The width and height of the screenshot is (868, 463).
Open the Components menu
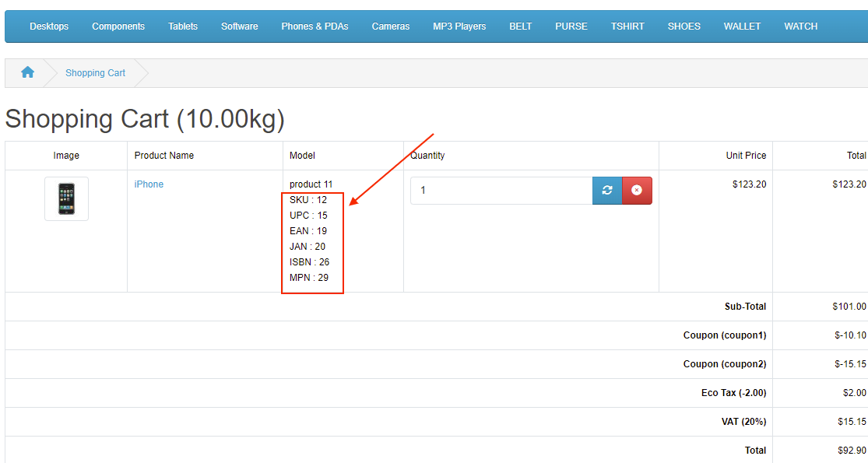pos(118,26)
